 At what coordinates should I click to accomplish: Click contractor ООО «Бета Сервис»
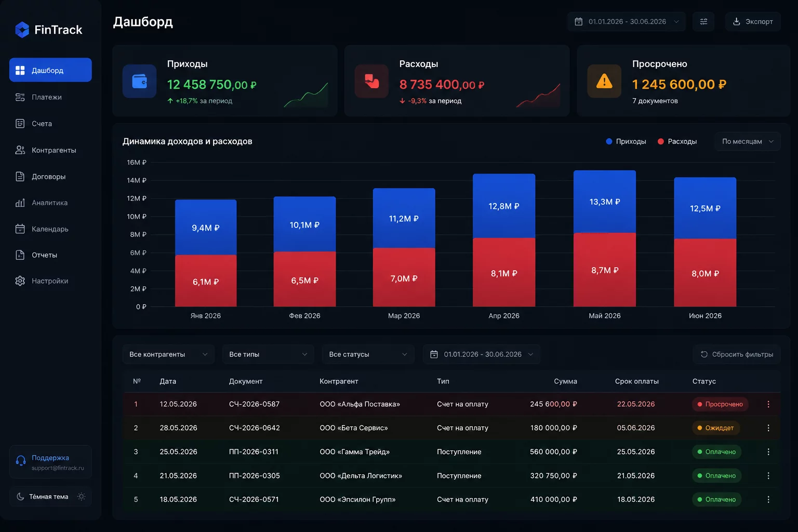[x=354, y=428]
